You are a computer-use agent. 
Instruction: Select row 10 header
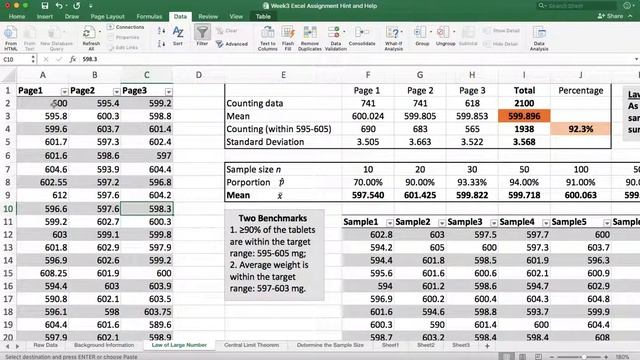click(8, 209)
